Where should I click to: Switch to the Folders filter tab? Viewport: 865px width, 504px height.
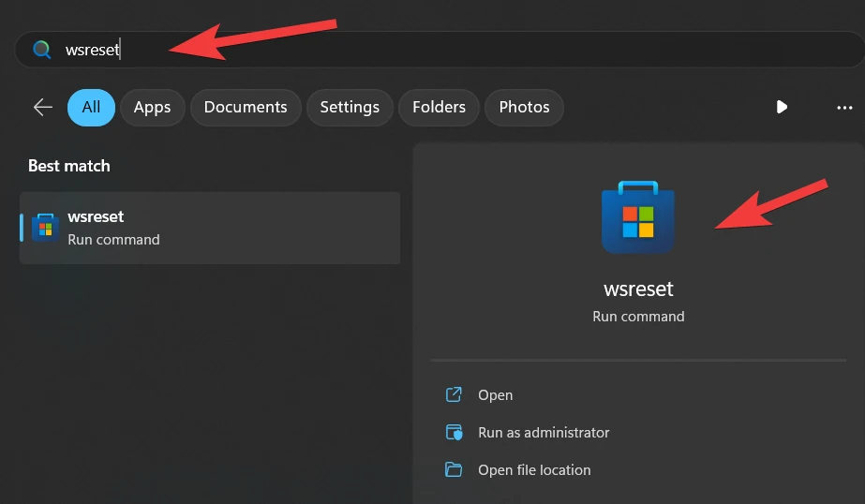(440, 108)
